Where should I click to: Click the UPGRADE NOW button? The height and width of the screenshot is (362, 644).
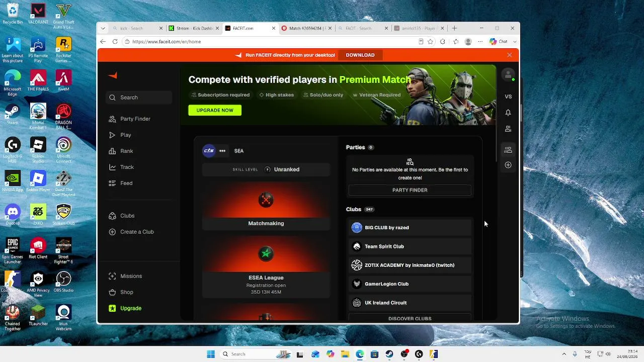pos(215,110)
